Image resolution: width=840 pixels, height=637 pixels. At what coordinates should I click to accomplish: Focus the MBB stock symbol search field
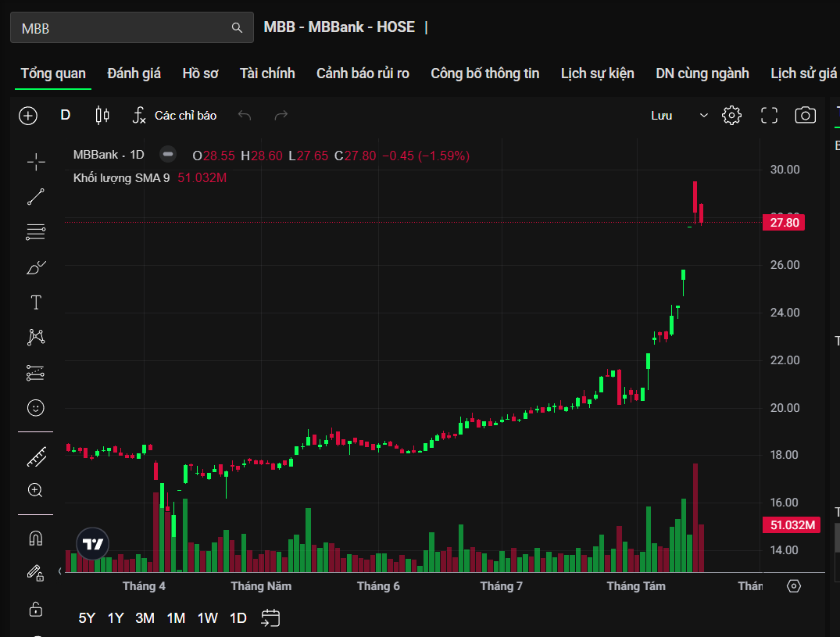coord(132,28)
